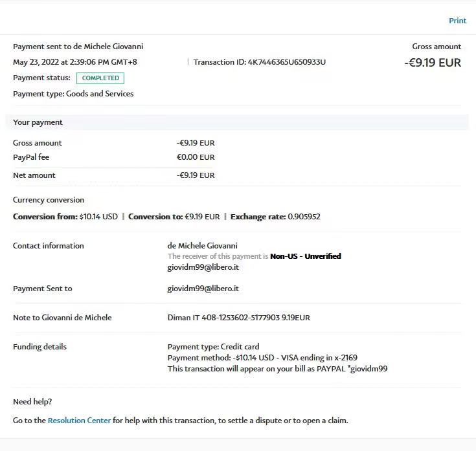476x451 pixels.
Task: Click the Print link
Action: coord(457,21)
